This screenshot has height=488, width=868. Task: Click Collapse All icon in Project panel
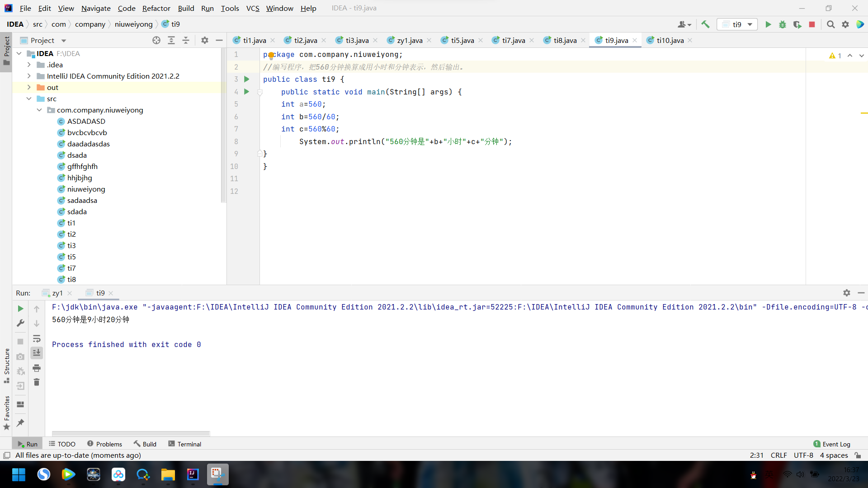(186, 40)
